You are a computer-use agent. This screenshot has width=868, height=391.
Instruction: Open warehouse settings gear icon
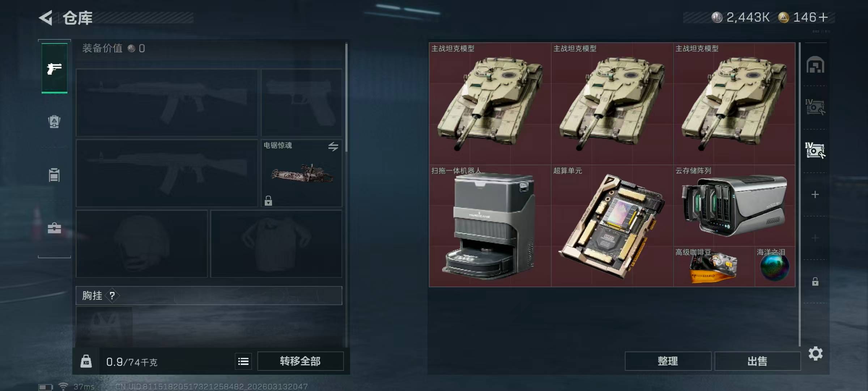tap(816, 353)
